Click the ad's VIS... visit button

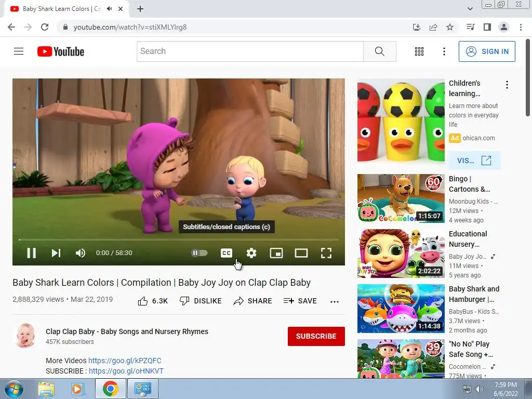point(474,160)
